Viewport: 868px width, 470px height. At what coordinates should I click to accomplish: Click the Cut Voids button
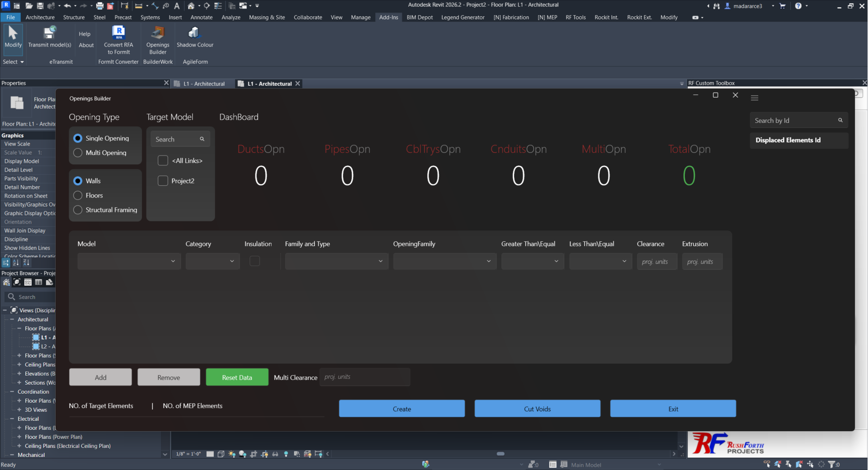pyautogui.click(x=538, y=409)
